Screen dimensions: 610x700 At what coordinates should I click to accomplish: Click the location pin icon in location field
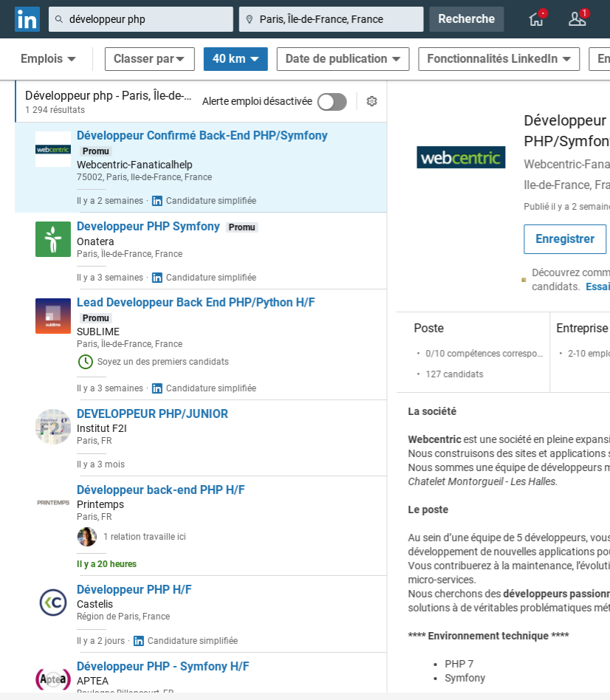(250, 19)
